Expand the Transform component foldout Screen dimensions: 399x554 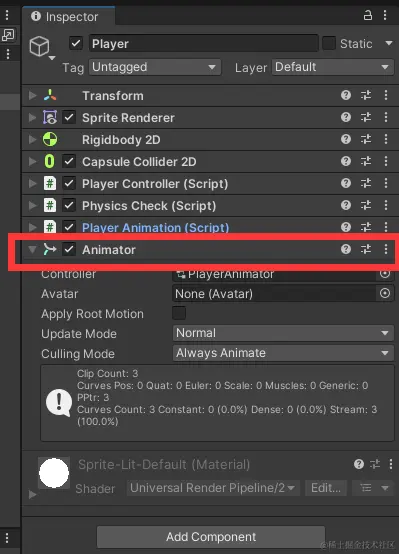tap(33, 95)
